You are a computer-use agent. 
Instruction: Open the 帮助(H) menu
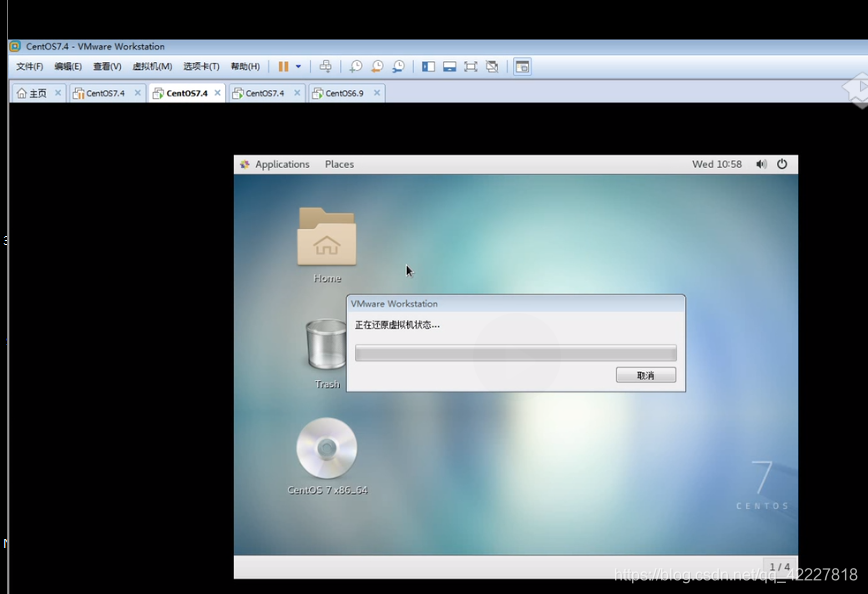point(245,66)
